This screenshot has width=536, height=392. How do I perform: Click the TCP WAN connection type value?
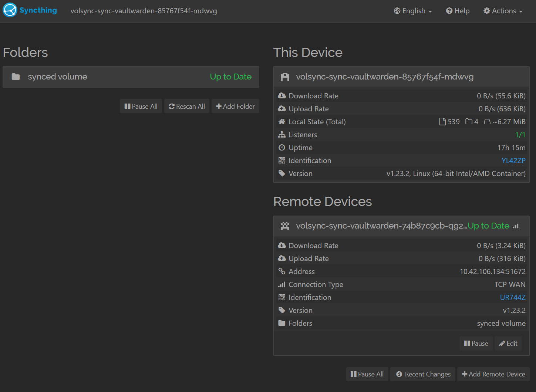click(510, 284)
